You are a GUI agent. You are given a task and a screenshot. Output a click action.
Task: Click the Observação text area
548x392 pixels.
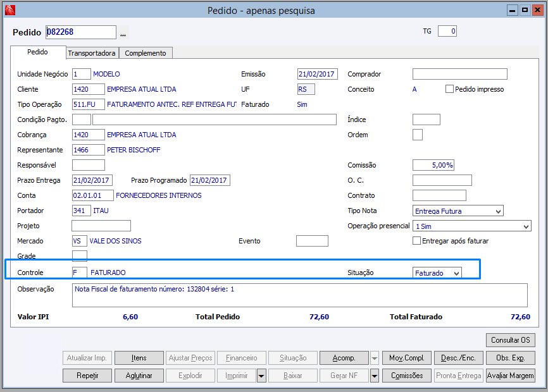(x=300, y=295)
